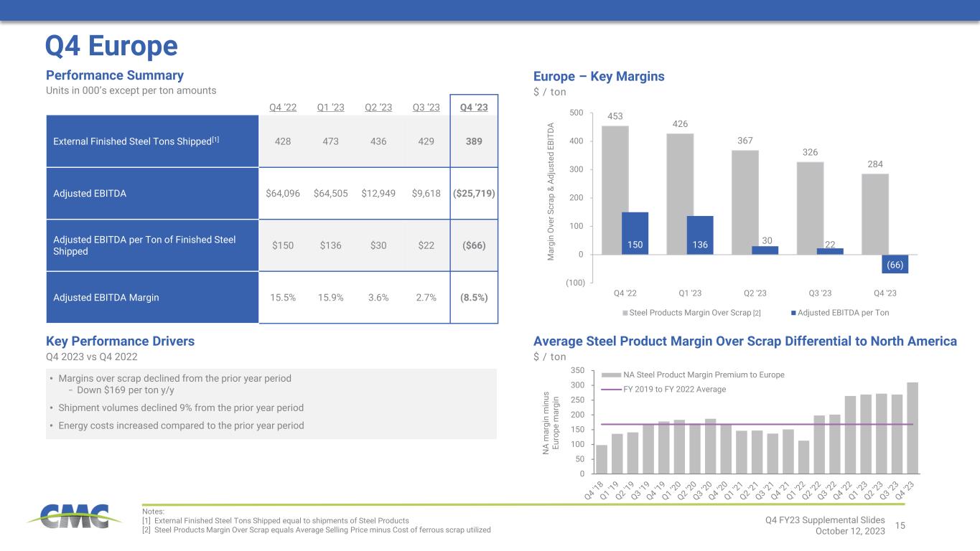Click the Europe – Key Margins heading
The image size is (980, 551).
coord(599,76)
